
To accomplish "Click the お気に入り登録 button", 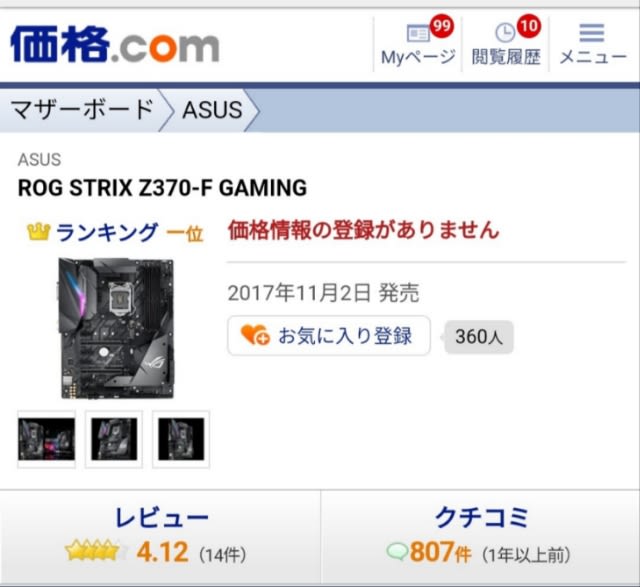I will click(329, 336).
